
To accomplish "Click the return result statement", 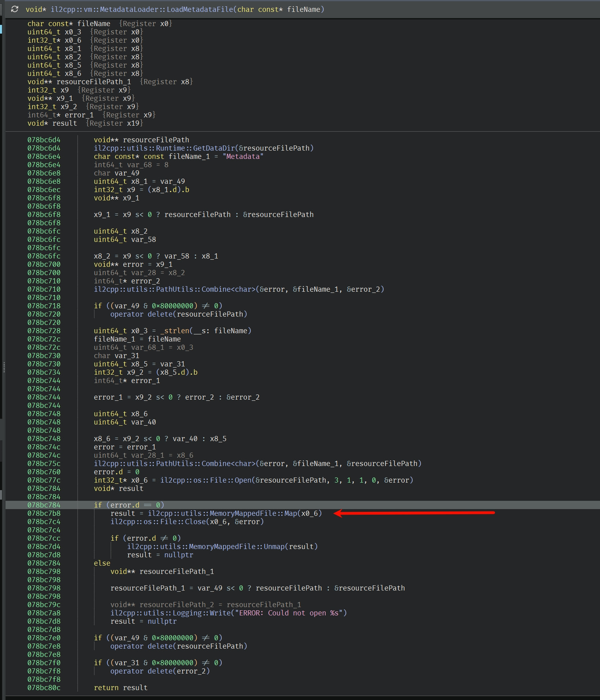I will (x=121, y=688).
